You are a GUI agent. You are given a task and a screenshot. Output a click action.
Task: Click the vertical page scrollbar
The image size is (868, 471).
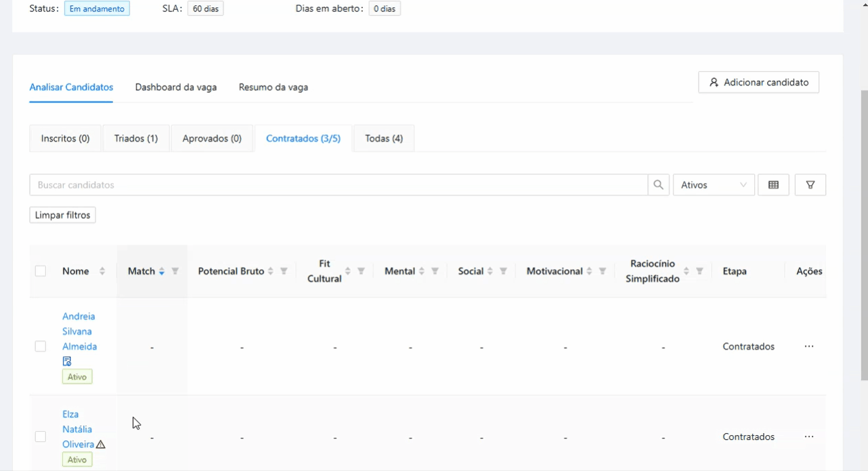[864, 235]
